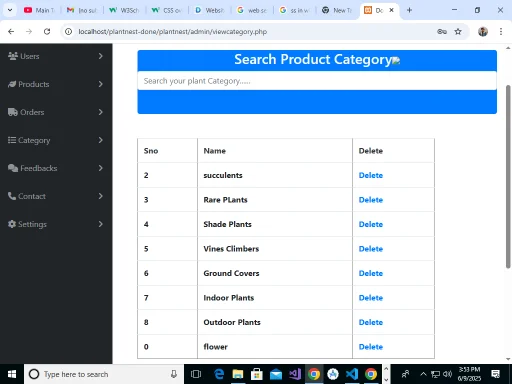Click the Feedbacks chat bubbles icon

click(x=13, y=168)
